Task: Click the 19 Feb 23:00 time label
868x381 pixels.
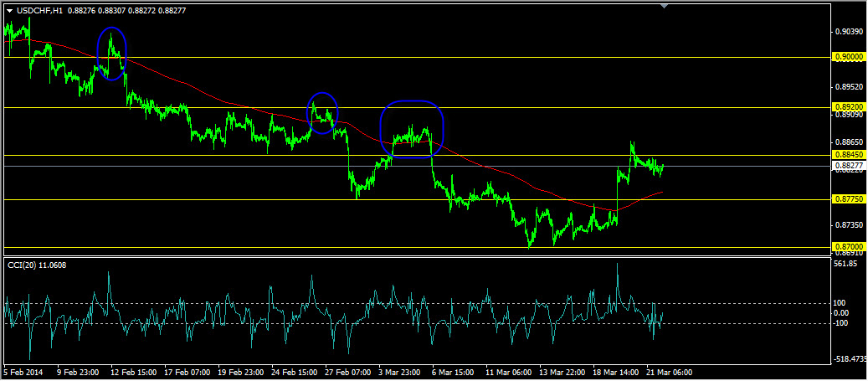Action: [x=241, y=372]
